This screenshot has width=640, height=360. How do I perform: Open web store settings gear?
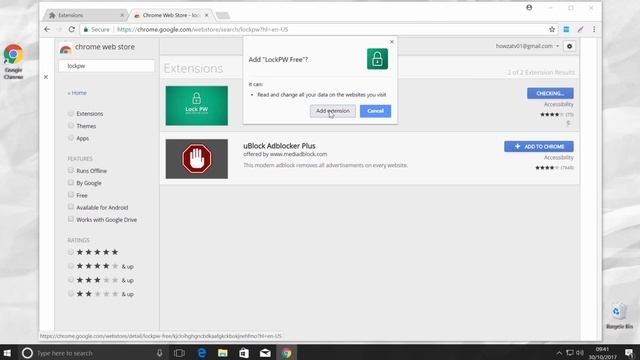pos(569,46)
